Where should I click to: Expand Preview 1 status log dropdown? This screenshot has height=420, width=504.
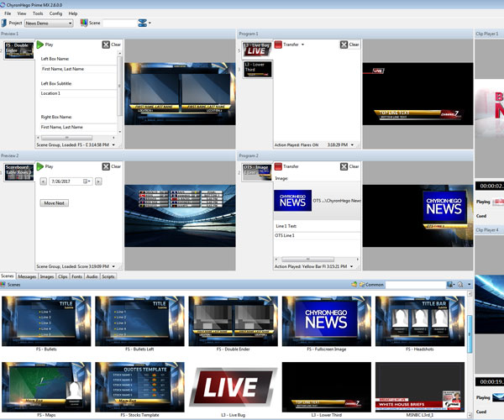point(113,145)
